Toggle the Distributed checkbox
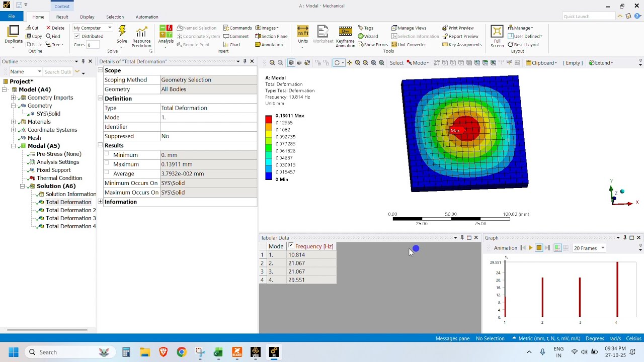The image size is (644, 362). tap(77, 36)
